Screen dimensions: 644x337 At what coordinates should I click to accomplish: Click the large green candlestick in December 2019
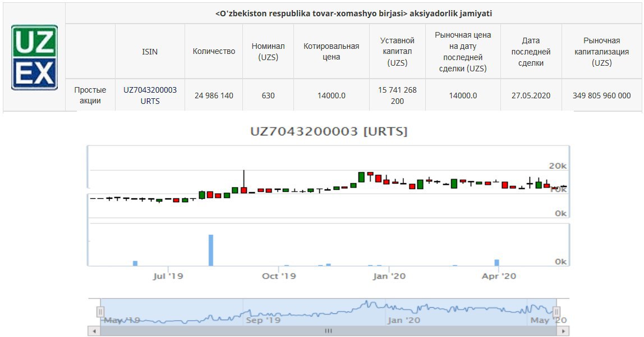tap(361, 177)
